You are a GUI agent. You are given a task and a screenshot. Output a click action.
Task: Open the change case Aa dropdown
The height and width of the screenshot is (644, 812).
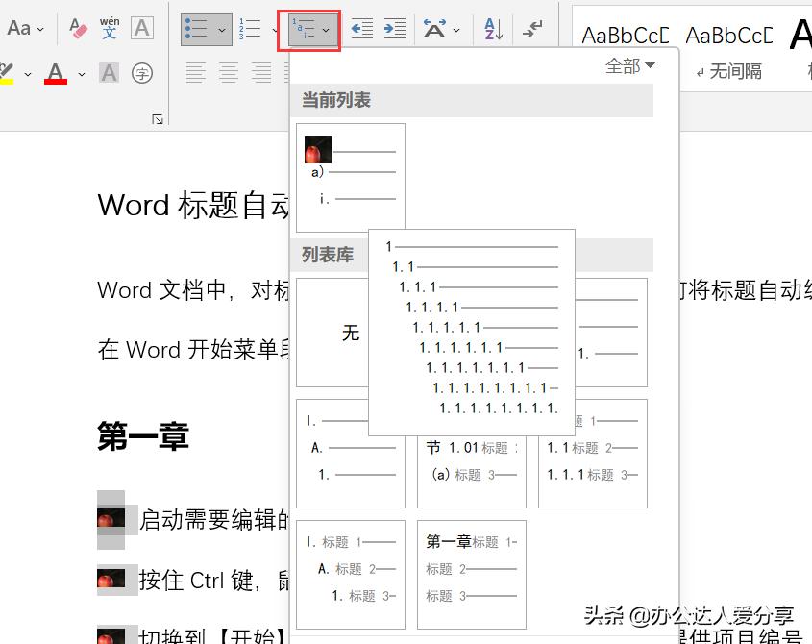pos(26,29)
